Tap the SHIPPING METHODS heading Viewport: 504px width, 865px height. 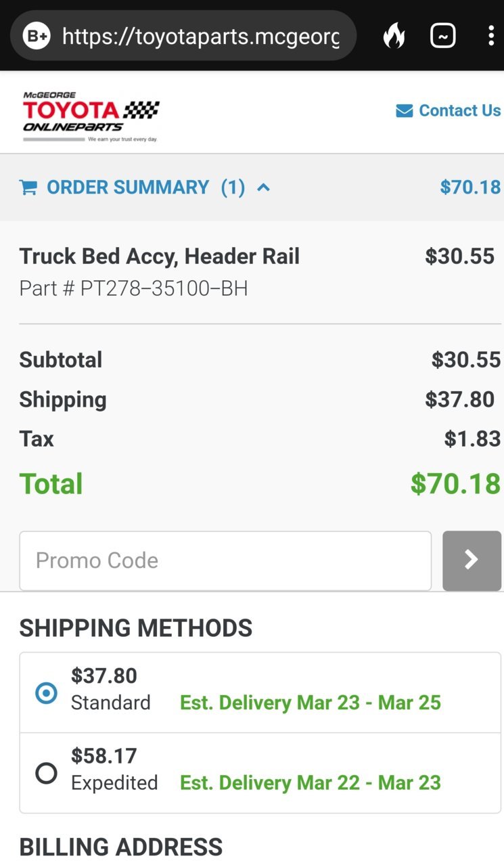click(136, 628)
